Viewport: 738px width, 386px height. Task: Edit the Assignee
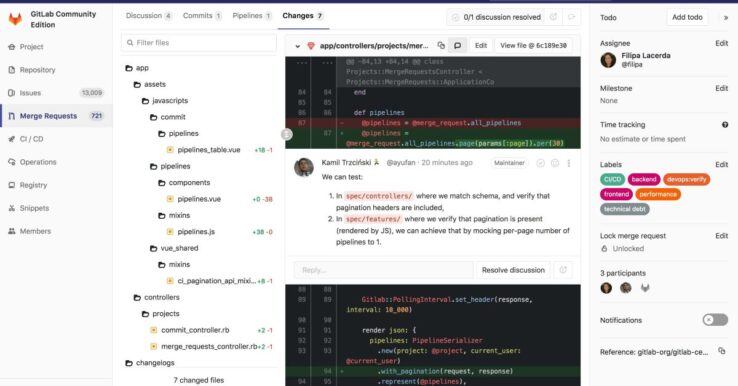click(722, 43)
